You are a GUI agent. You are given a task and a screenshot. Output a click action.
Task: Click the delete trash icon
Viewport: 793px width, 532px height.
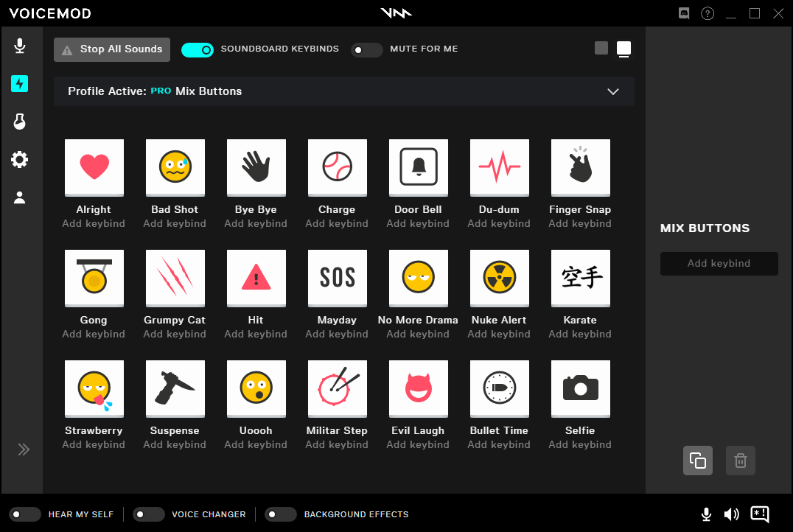point(740,461)
